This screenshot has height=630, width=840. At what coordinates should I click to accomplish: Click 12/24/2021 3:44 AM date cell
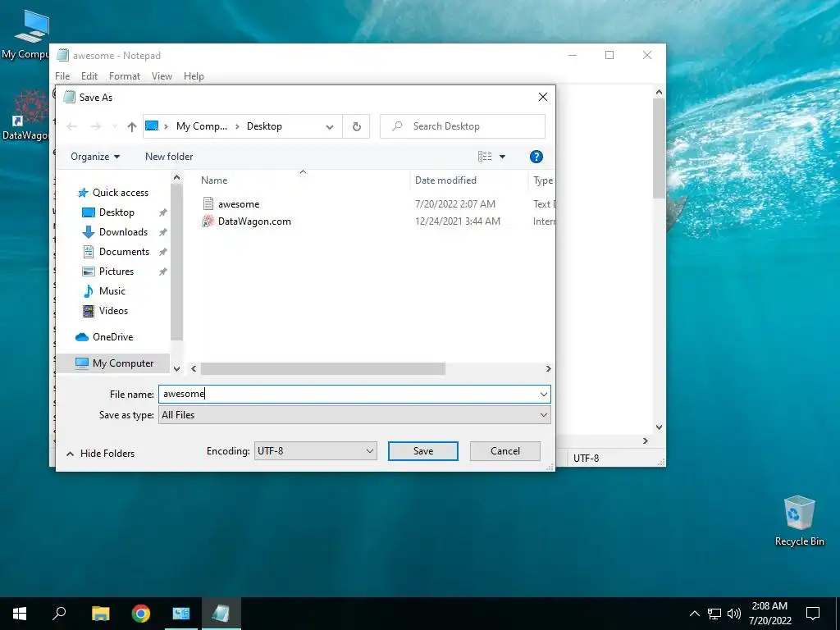(458, 221)
